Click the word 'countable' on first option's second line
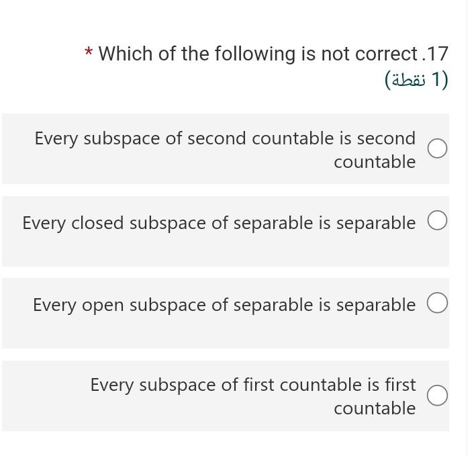The width and height of the screenshot is (476, 456). pos(375,162)
